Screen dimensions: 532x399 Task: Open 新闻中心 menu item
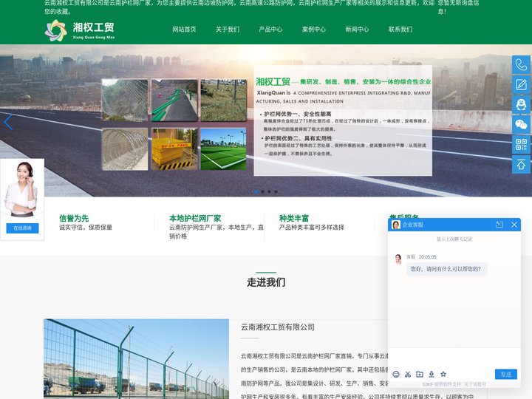coord(358,30)
